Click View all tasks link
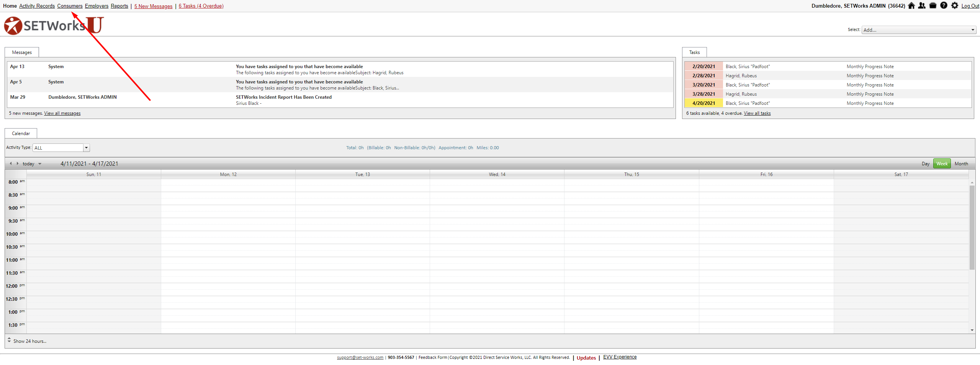This screenshot has height=365, width=980. pyautogui.click(x=757, y=113)
